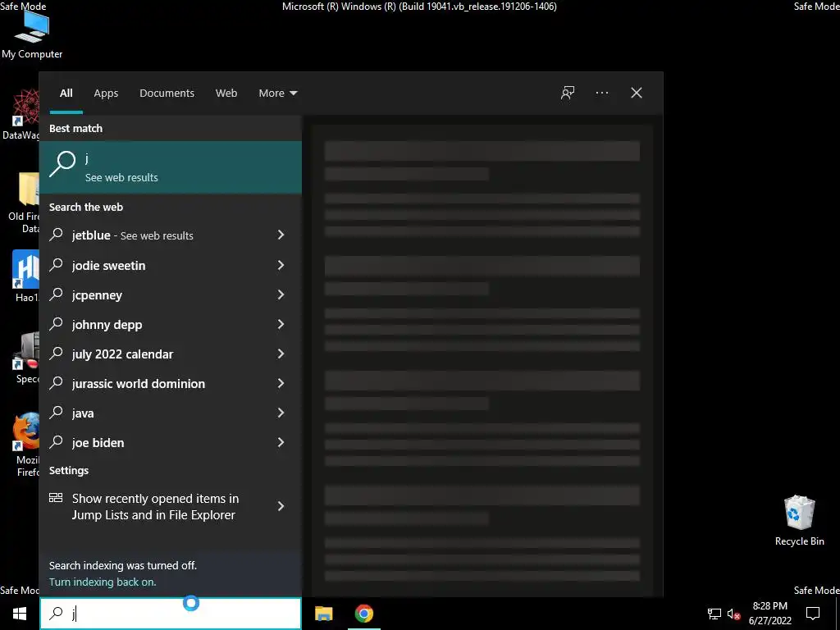Viewport: 840px width, 630px height.
Task: Click the search feedback icon
Action: 568,93
